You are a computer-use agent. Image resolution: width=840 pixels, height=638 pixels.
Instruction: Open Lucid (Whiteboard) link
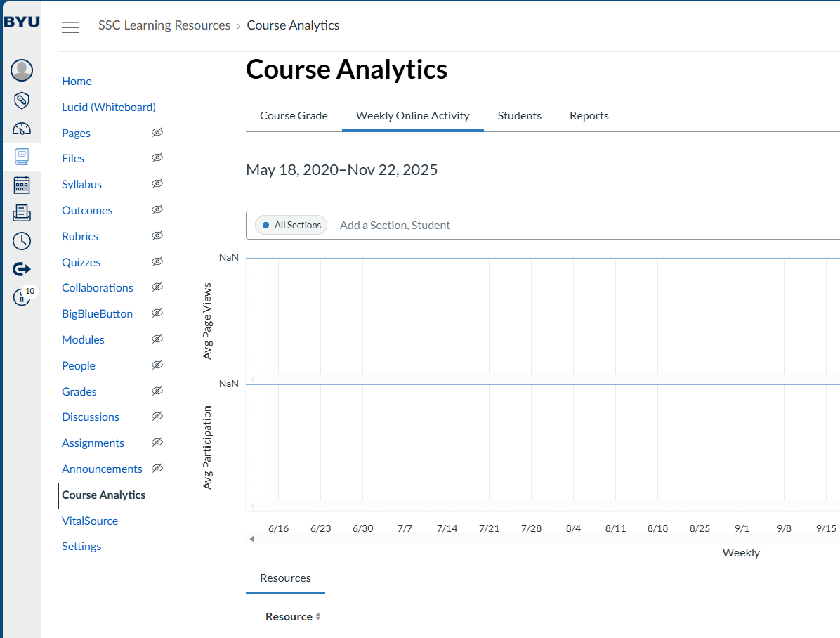point(109,108)
